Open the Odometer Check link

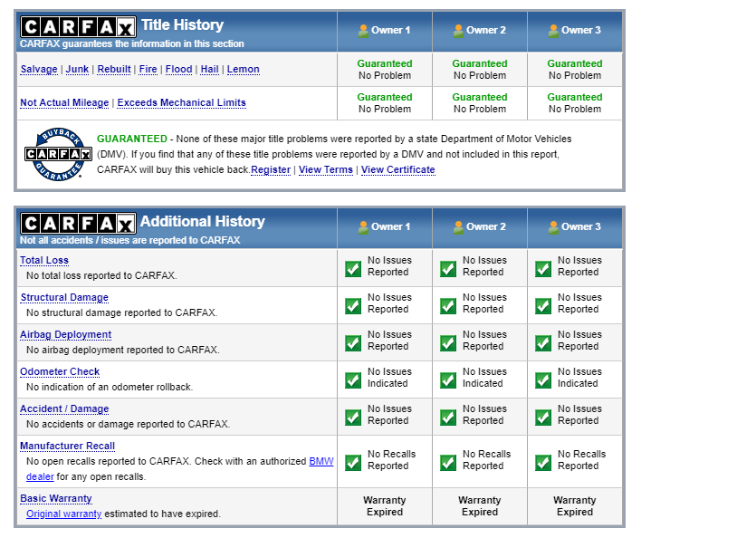point(60,371)
